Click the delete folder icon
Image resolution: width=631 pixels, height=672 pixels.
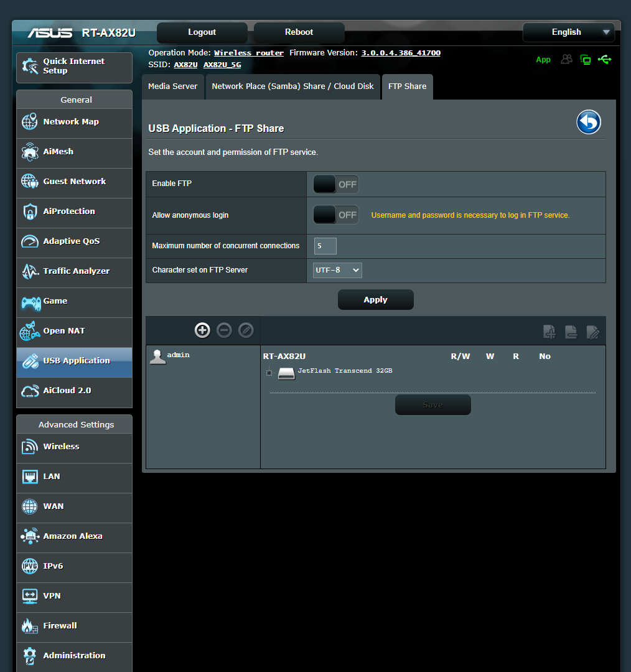point(571,332)
